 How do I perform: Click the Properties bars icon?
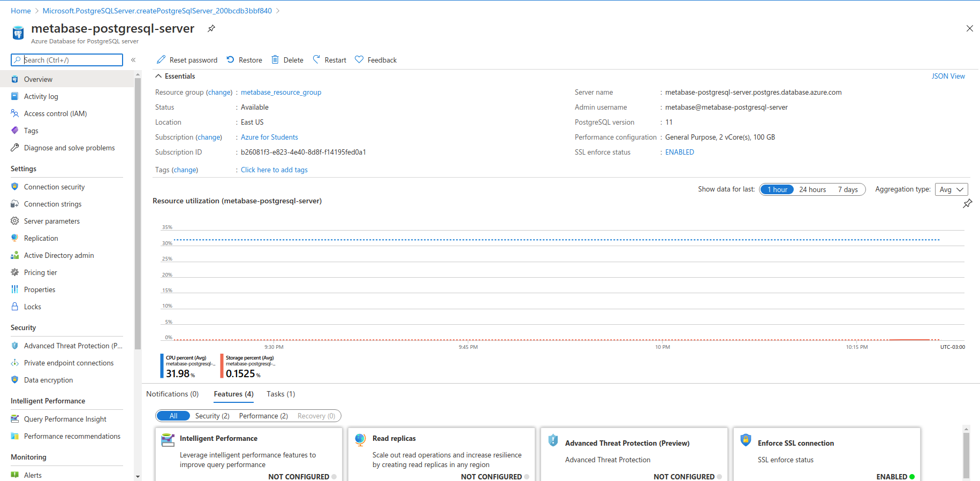point(15,289)
